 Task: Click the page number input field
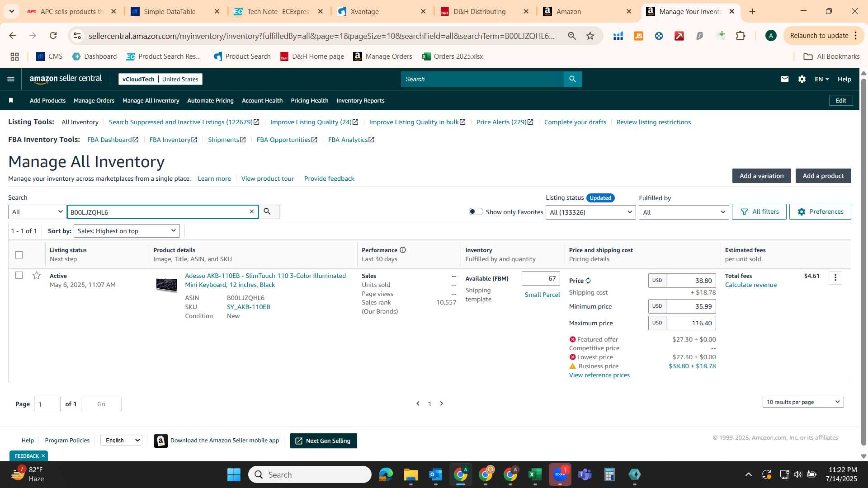[x=47, y=404]
